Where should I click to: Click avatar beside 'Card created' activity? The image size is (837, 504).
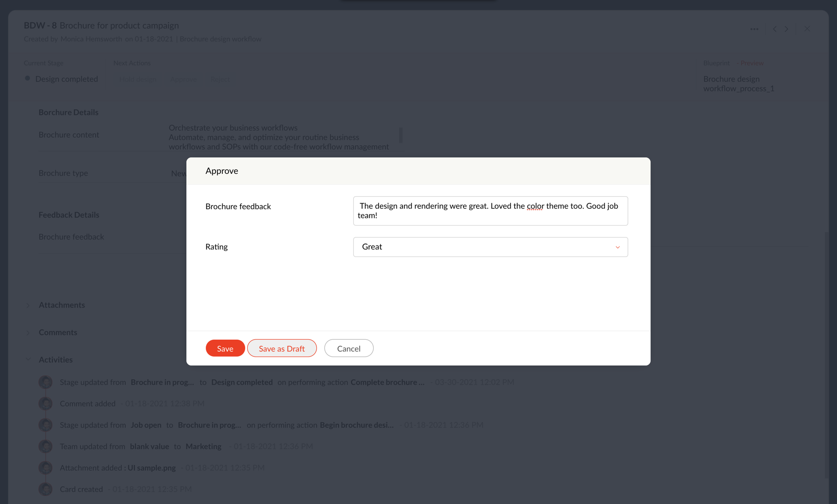tap(45, 489)
